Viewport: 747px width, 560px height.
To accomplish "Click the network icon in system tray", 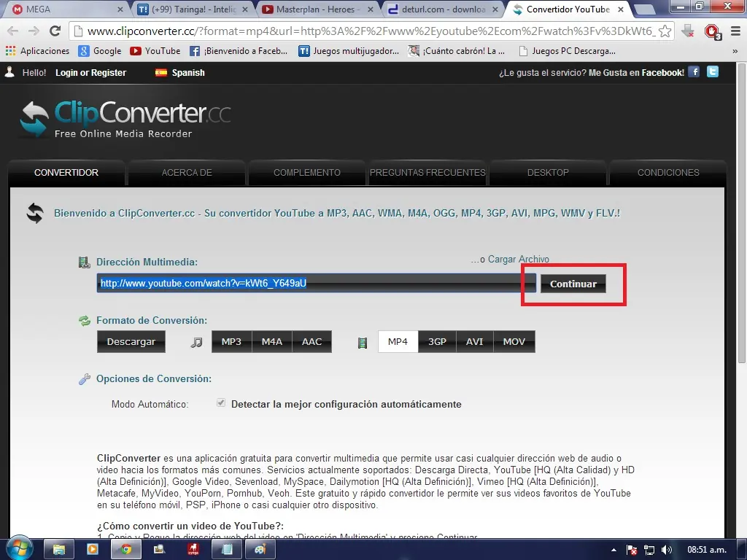I will coord(649,550).
